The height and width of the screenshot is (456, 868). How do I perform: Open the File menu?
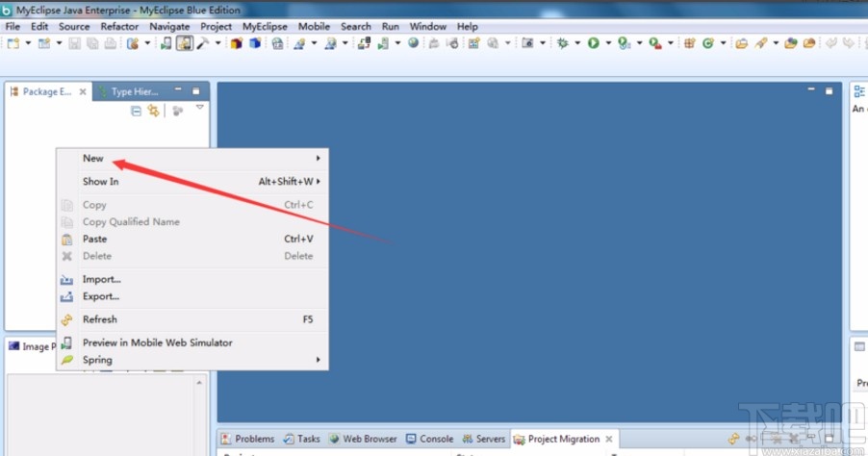tap(13, 27)
